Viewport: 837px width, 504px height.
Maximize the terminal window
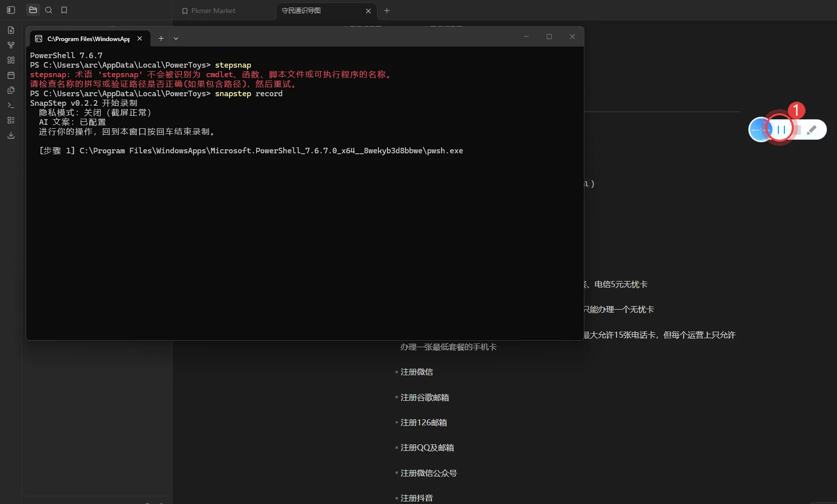549,37
